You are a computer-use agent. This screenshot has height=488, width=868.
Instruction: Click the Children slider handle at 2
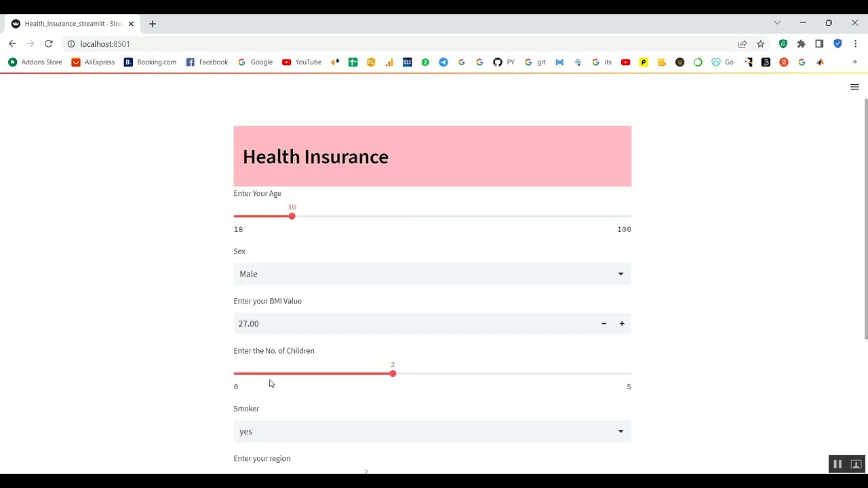tap(393, 373)
